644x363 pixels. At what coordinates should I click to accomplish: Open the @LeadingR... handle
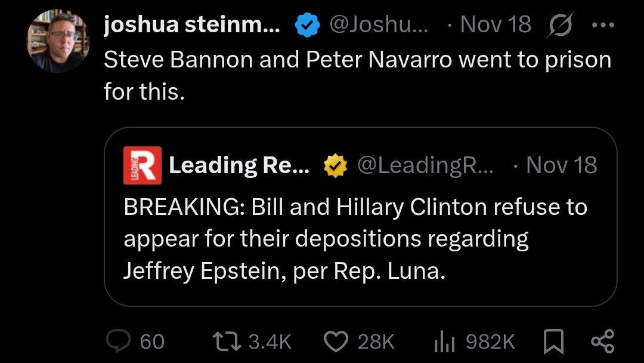pyautogui.click(x=425, y=165)
